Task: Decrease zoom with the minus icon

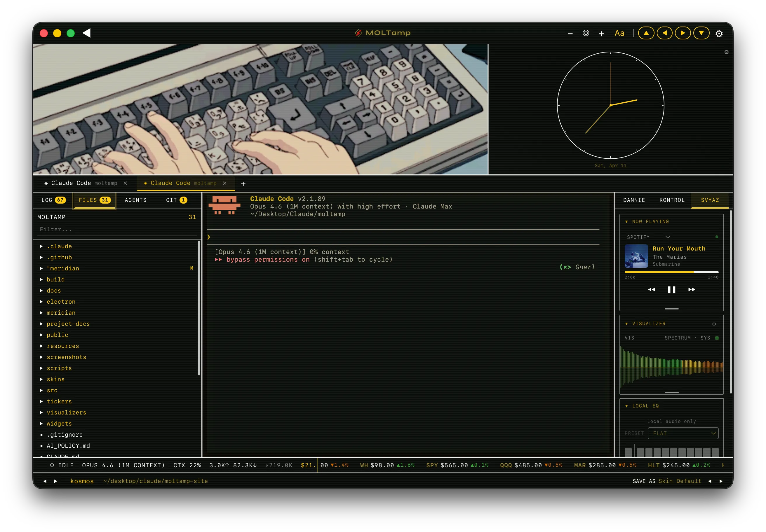Action: coord(570,33)
